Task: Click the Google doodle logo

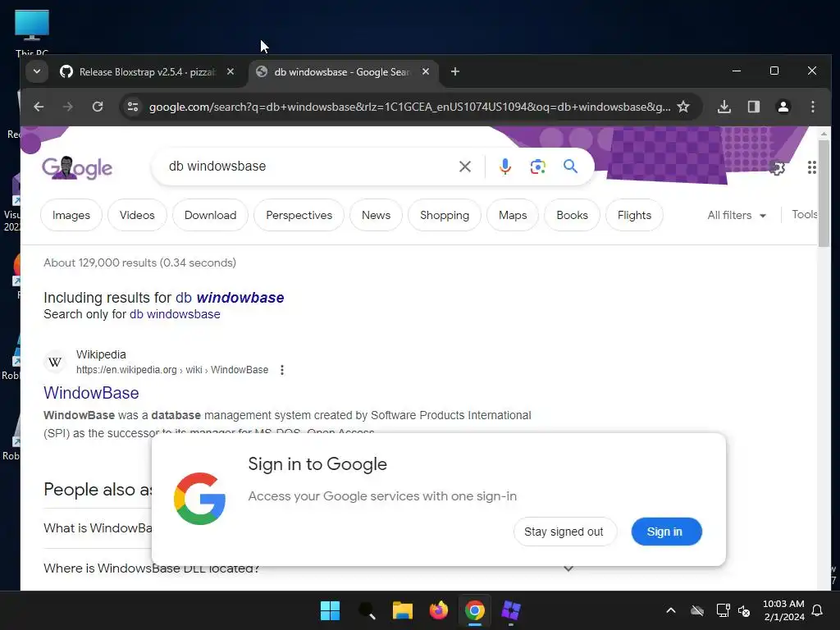Action: (x=77, y=167)
